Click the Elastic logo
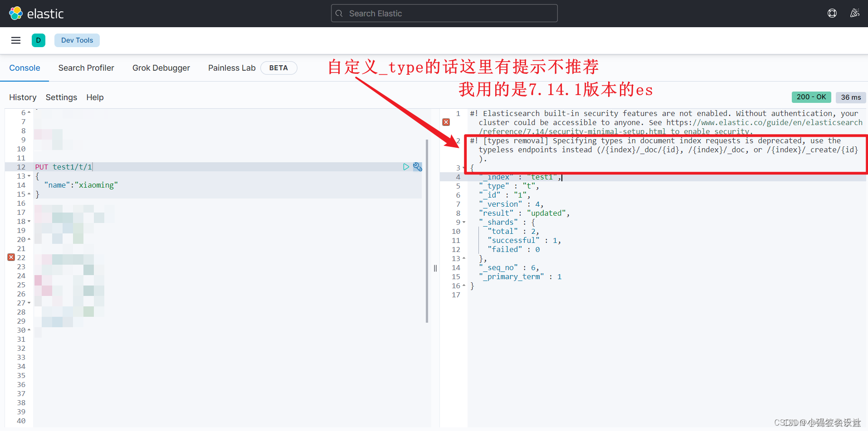868x431 pixels. [x=36, y=14]
